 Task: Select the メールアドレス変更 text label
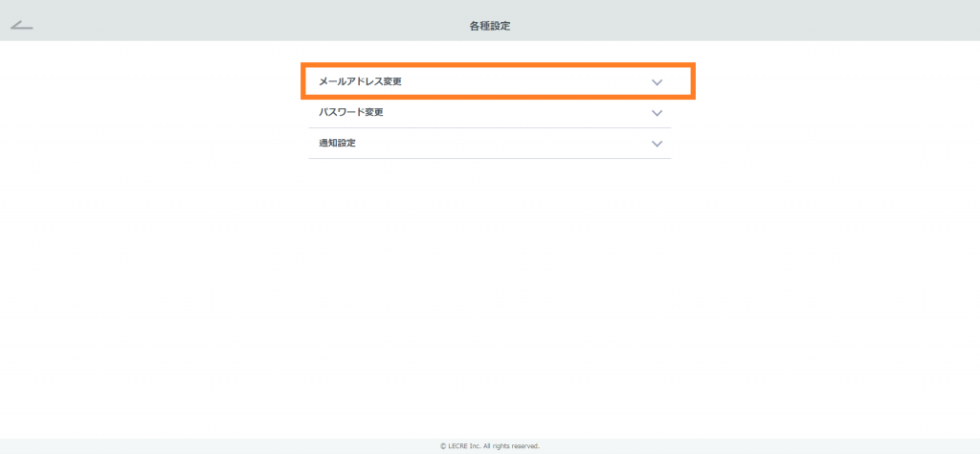tap(360, 82)
